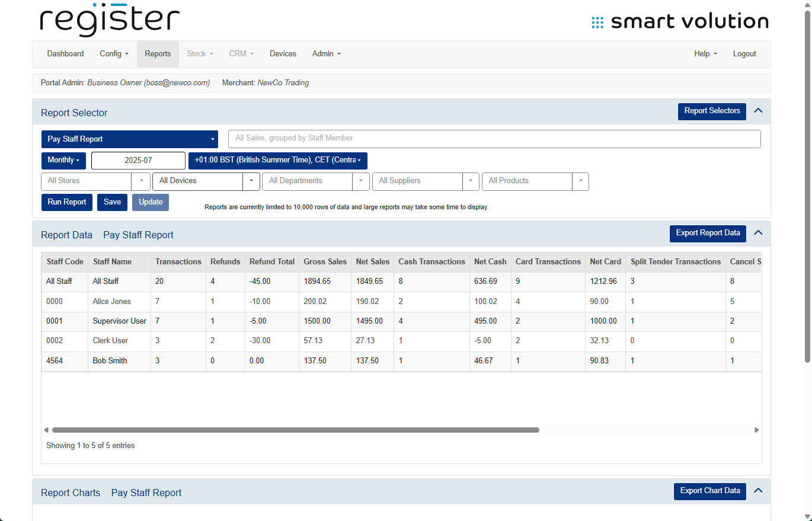Viewport: 812px width, 521px height.
Task: Open the CRM menu
Action: pos(241,54)
